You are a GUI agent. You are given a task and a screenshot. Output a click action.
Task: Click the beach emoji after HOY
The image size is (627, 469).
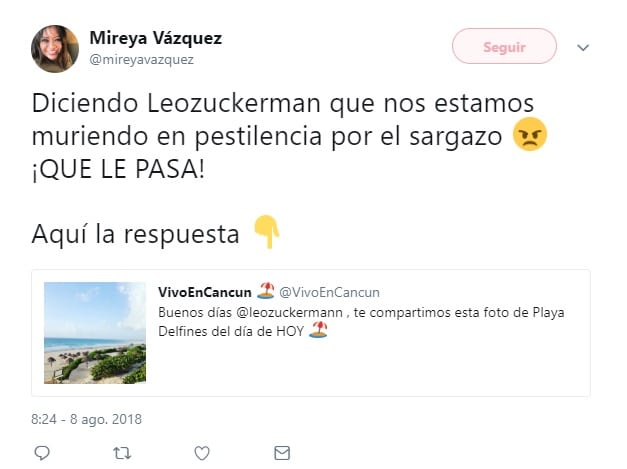(x=318, y=330)
